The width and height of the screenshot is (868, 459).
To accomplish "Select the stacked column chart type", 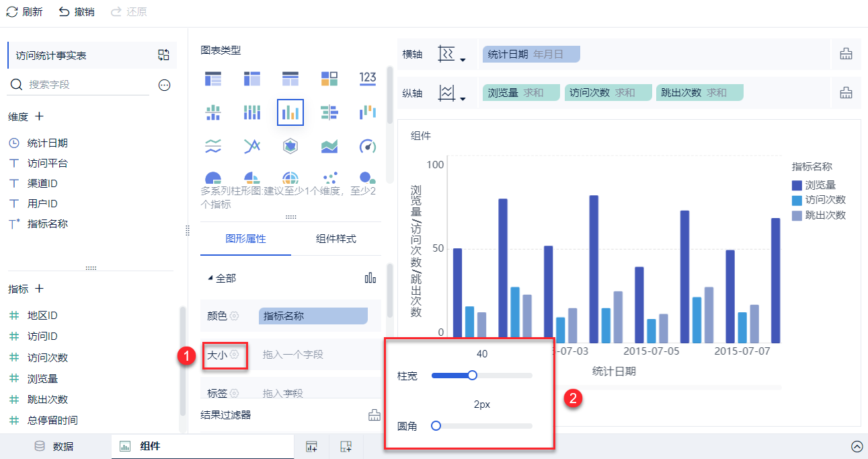I will point(252,112).
